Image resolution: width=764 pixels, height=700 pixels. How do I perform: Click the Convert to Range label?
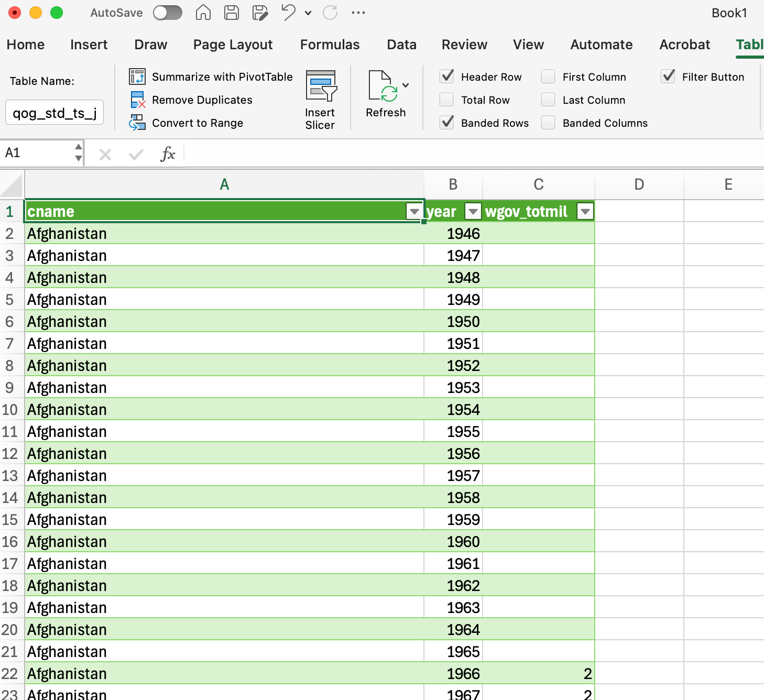[x=198, y=123]
